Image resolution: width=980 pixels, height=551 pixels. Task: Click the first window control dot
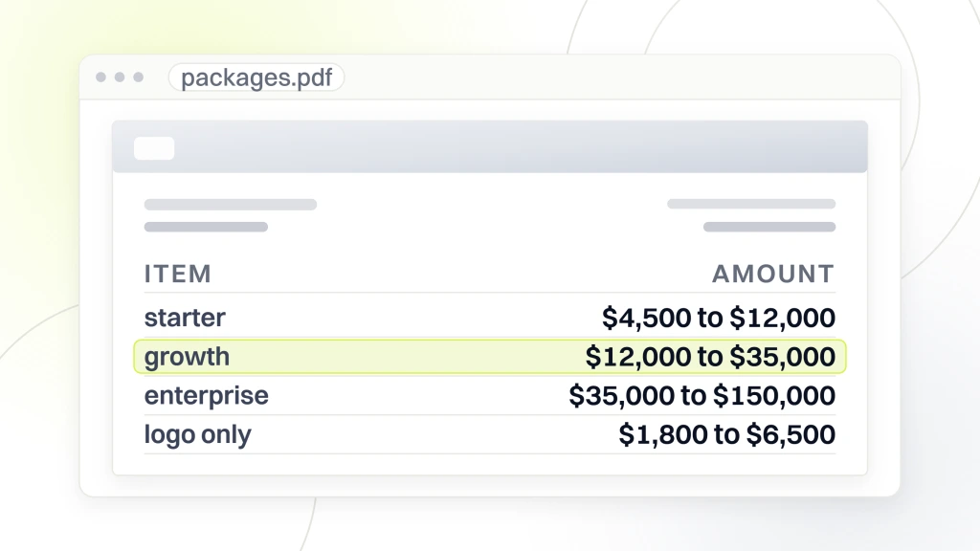100,77
